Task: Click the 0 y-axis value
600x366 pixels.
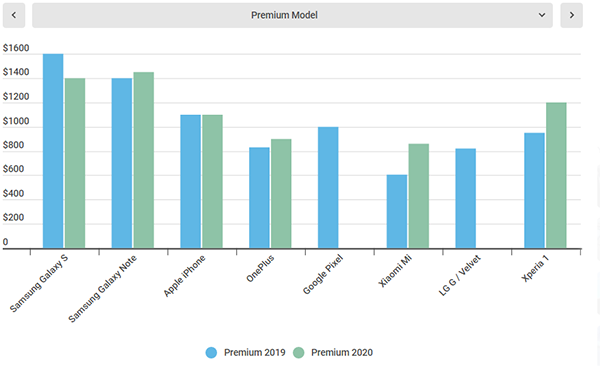Action: pyautogui.click(x=5, y=242)
